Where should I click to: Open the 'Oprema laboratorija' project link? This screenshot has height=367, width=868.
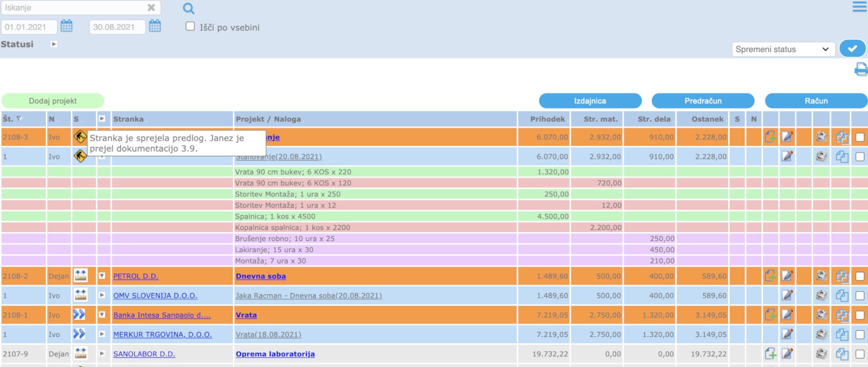275,354
